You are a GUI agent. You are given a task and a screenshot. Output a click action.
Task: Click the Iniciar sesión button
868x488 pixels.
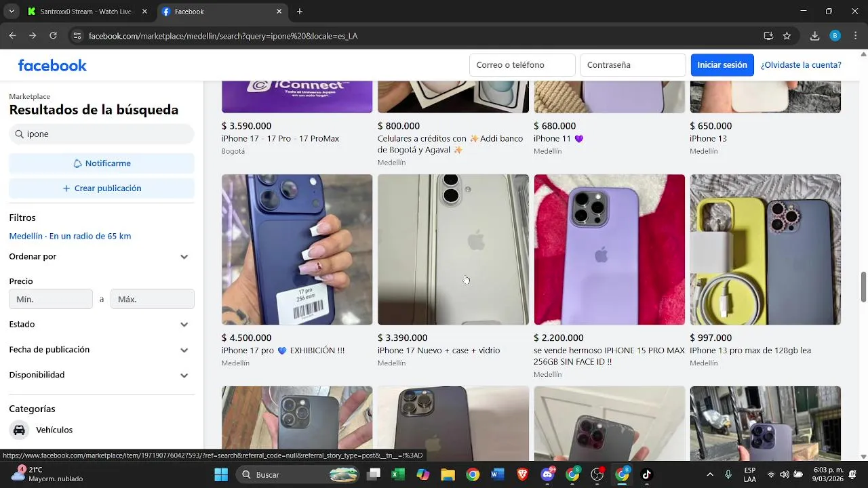click(722, 65)
